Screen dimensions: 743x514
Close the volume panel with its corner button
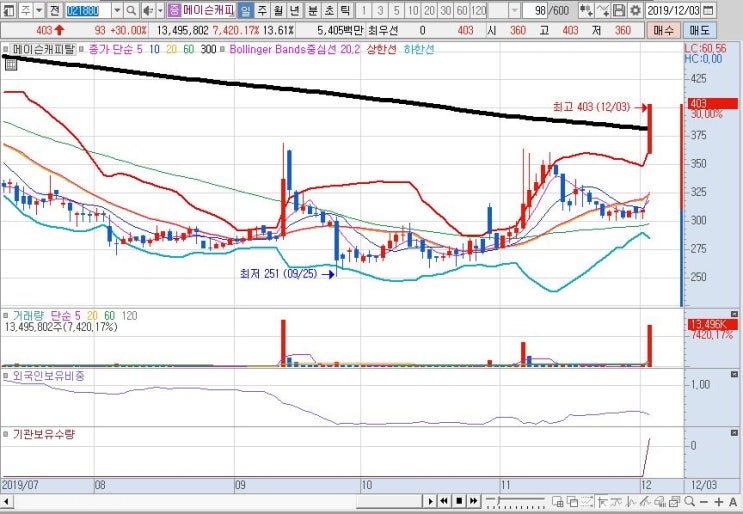(734, 314)
